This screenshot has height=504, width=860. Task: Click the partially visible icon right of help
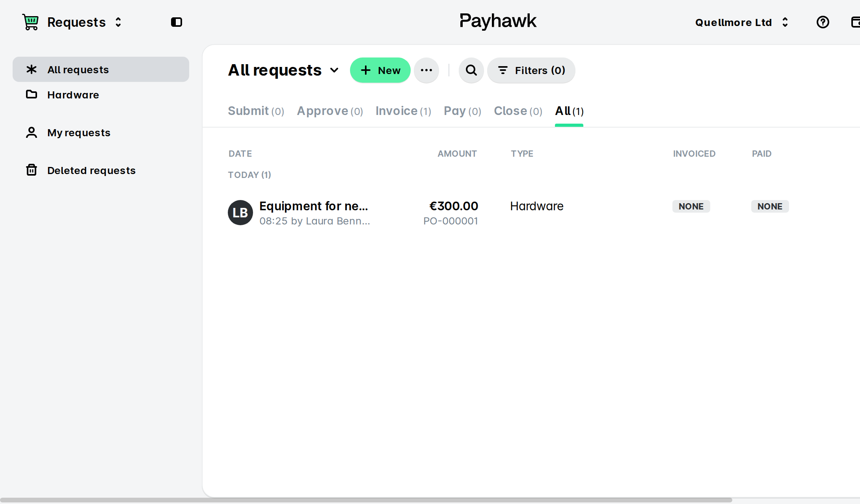tap(856, 22)
